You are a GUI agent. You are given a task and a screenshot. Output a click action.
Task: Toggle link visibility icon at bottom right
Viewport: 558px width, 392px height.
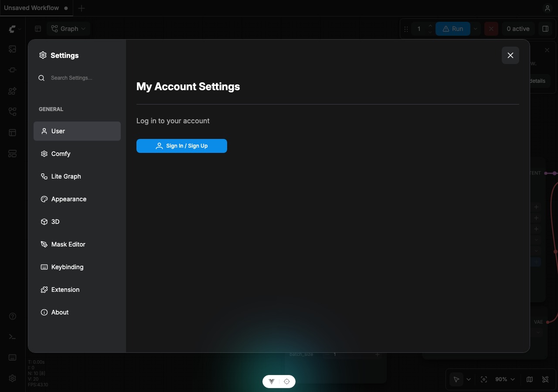tap(545, 379)
